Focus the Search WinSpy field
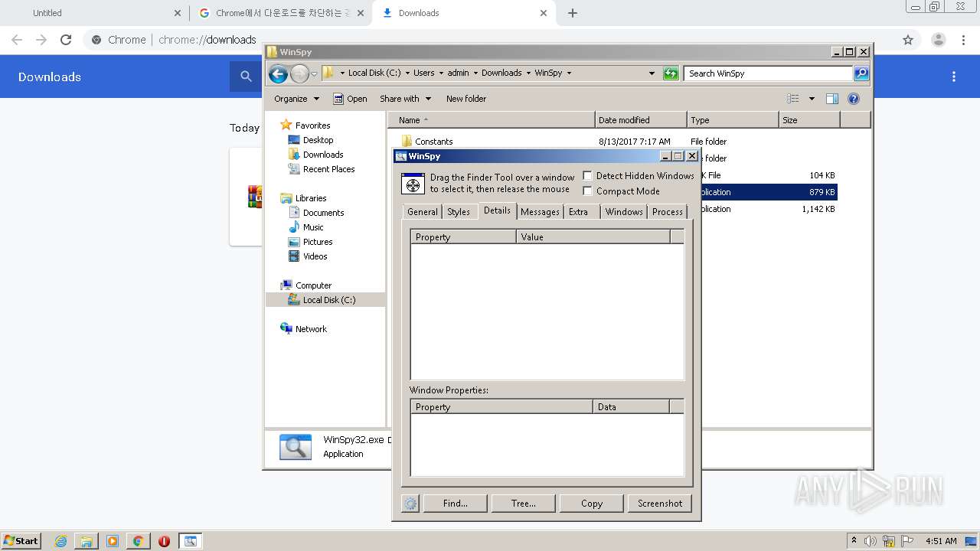Image resolution: width=980 pixels, height=551 pixels. tap(768, 73)
